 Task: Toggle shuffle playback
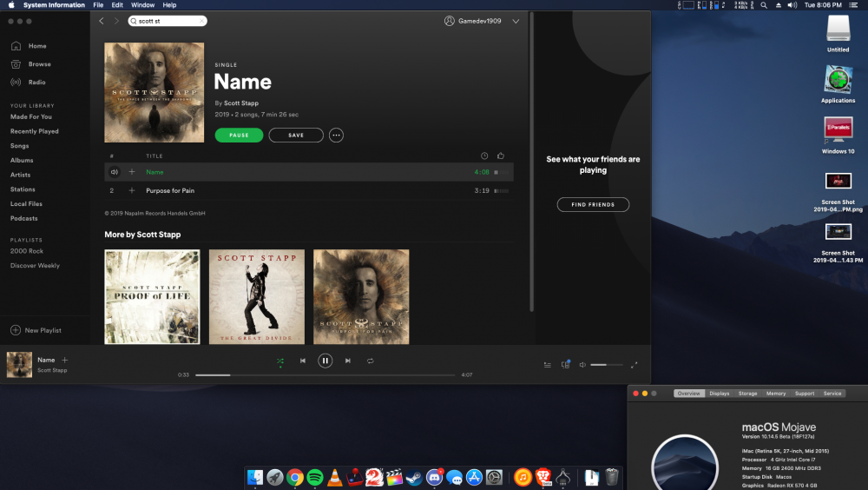(x=280, y=361)
